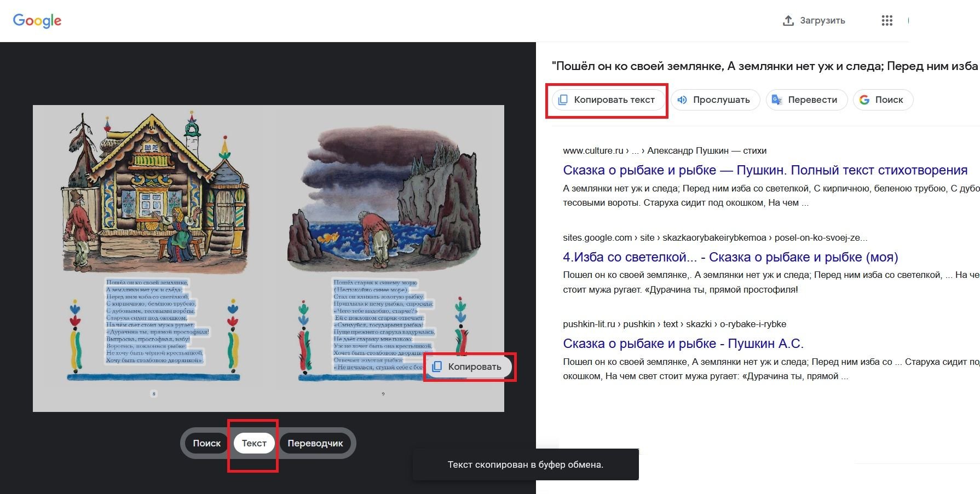The image size is (980, 494).
Task: Click the sites.google.com breadcrumb
Action: (715, 237)
